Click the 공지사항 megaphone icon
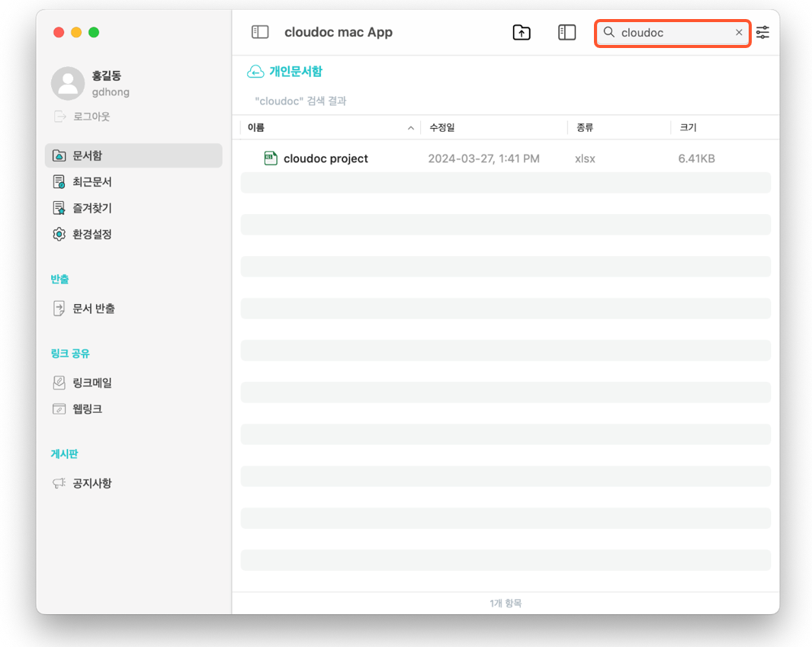The width and height of the screenshot is (812, 647). click(x=59, y=483)
